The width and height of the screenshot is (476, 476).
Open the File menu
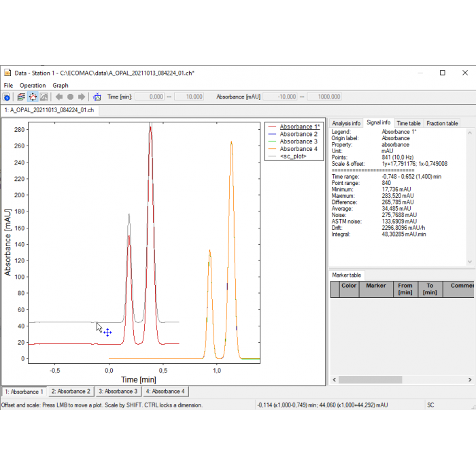click(8, 86)
